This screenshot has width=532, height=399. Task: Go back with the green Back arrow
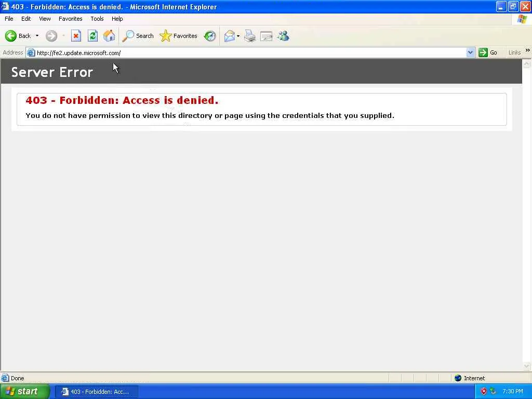coord(11,36)
